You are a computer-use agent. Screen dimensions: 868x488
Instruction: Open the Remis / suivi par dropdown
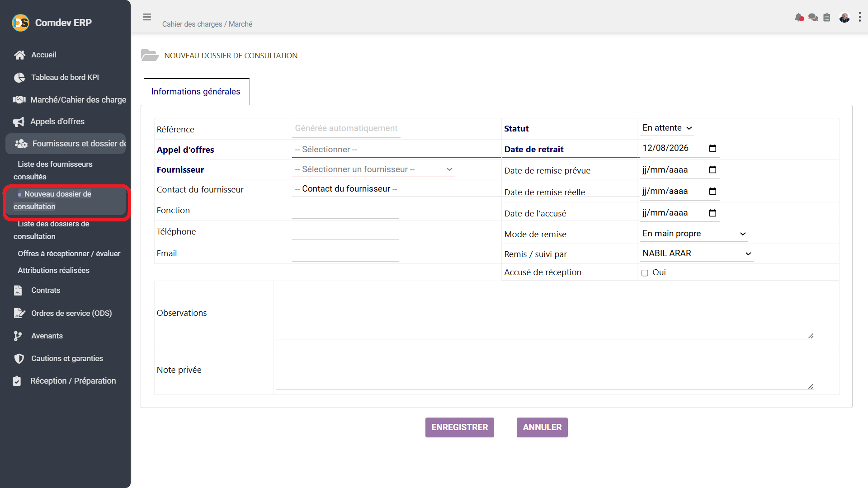coord(696,253)
